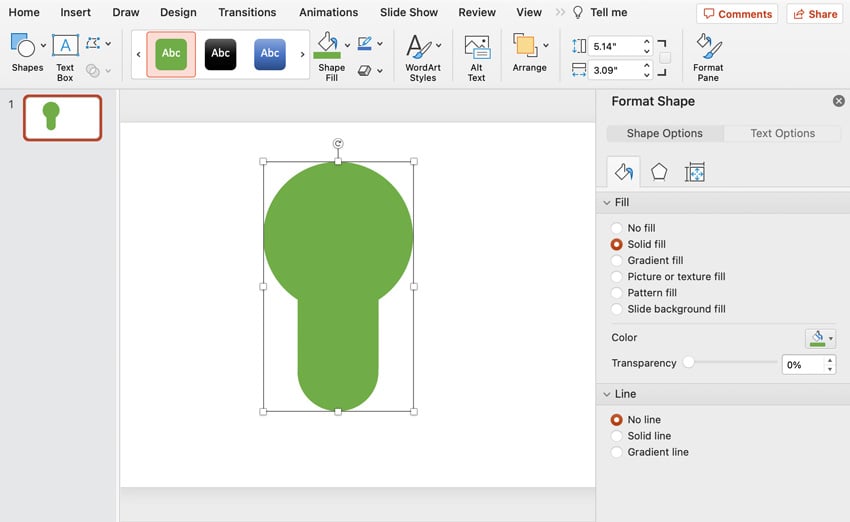Toggle the Format Pane icon
Screen dimensions: 850x522
pos(708,47)
